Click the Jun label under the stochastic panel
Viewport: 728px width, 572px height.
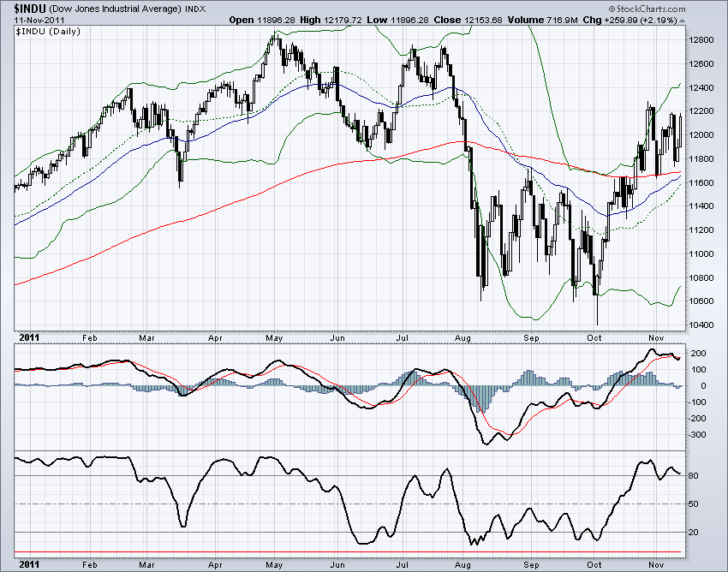click(x=337, y=565)
